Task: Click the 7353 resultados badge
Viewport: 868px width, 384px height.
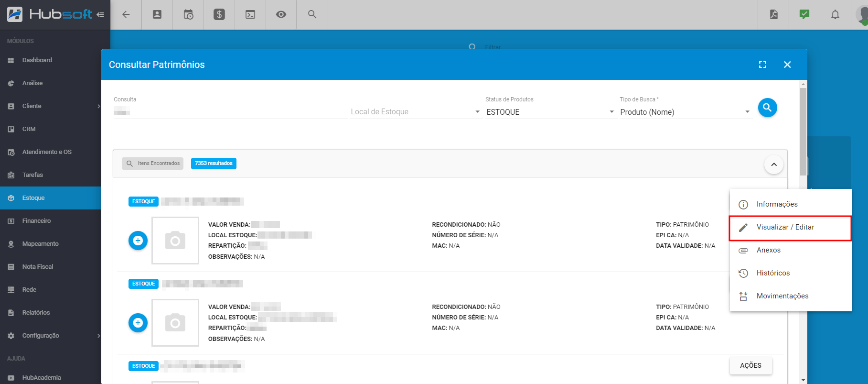Action: 214,164
